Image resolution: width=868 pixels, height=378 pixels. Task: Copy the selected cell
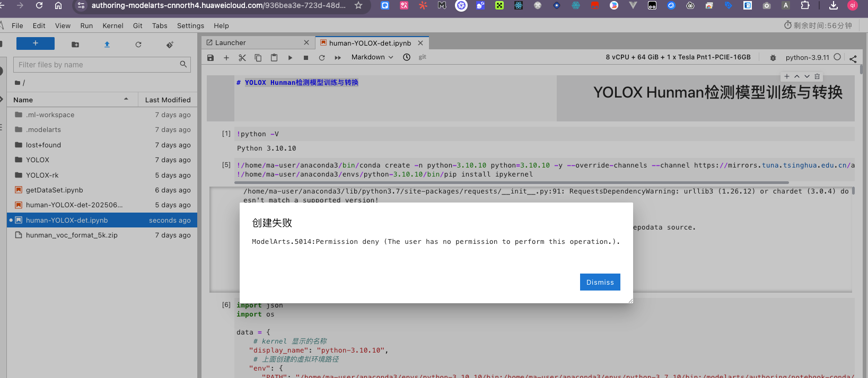tap(258, 57)
